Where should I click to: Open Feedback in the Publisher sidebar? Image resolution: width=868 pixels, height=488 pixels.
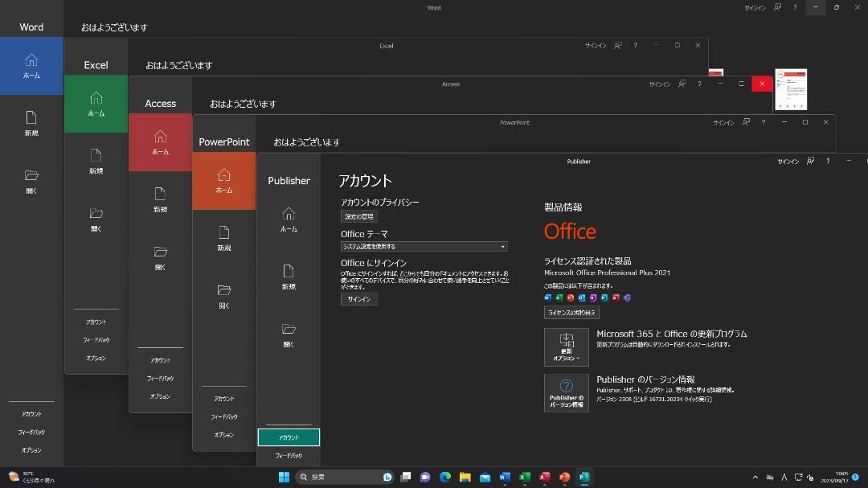(x=289, y=456)
